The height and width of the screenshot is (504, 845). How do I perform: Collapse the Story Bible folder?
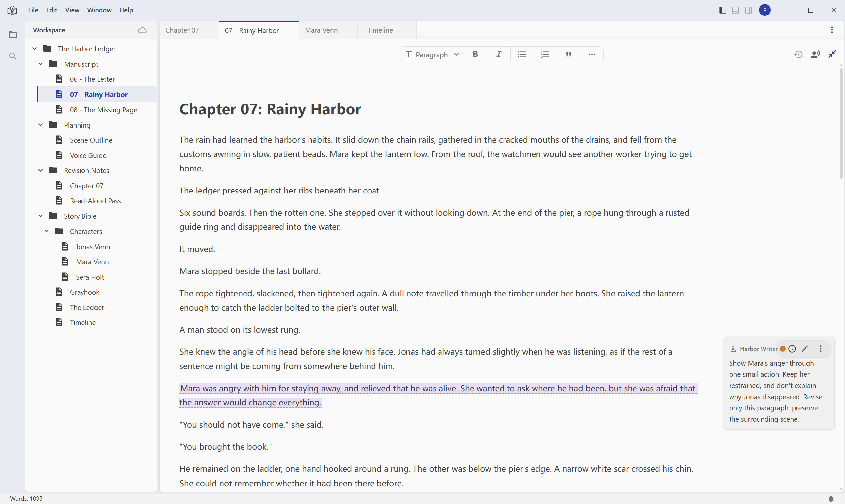(41, 216)
